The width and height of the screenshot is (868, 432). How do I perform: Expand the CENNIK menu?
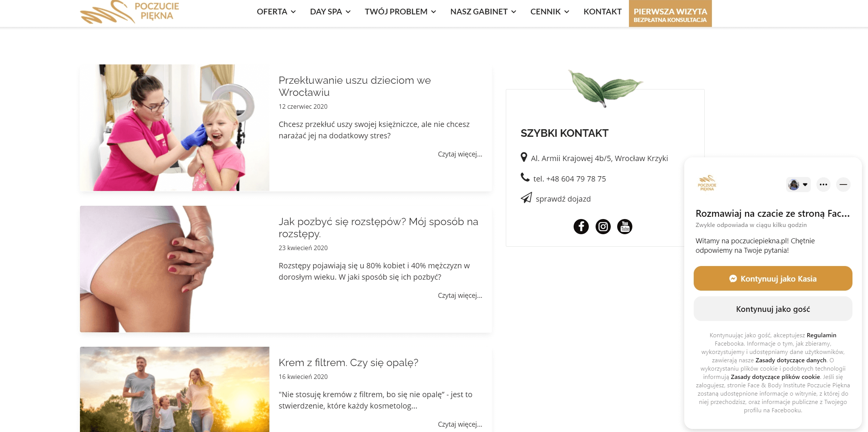point(550,12)
